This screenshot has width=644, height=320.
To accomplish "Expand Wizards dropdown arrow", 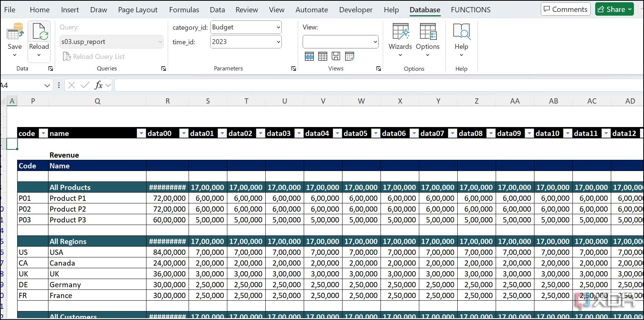I will [x=401, y=55].
